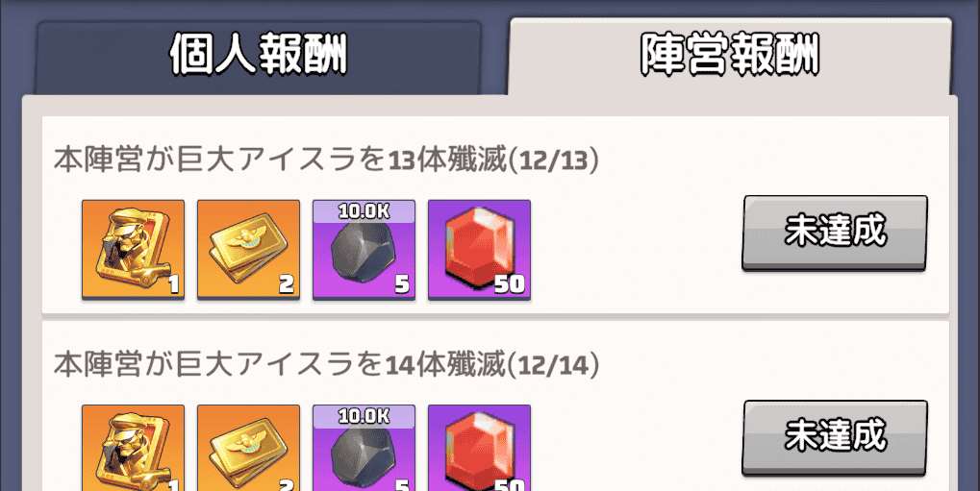The image size is (980, 491).
Task: Switch to the 個人報酬 tab
Action: (258, 58)
